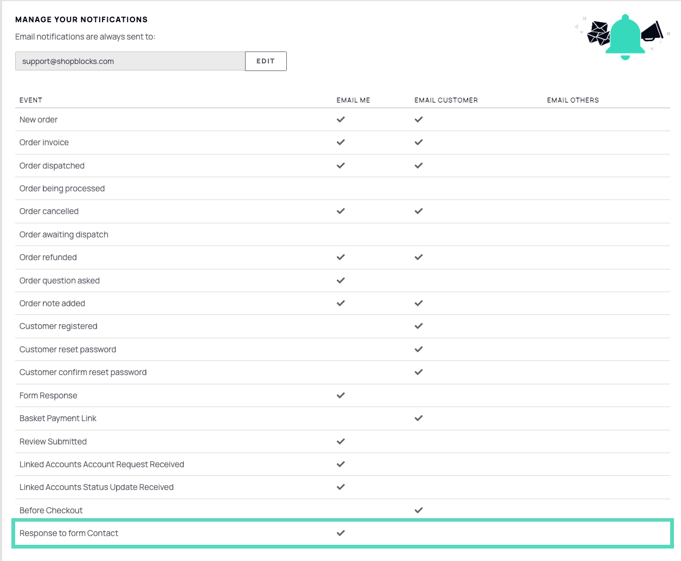
Task: Toggle Email Customer for Before Checkout
Action: (419, 510)
